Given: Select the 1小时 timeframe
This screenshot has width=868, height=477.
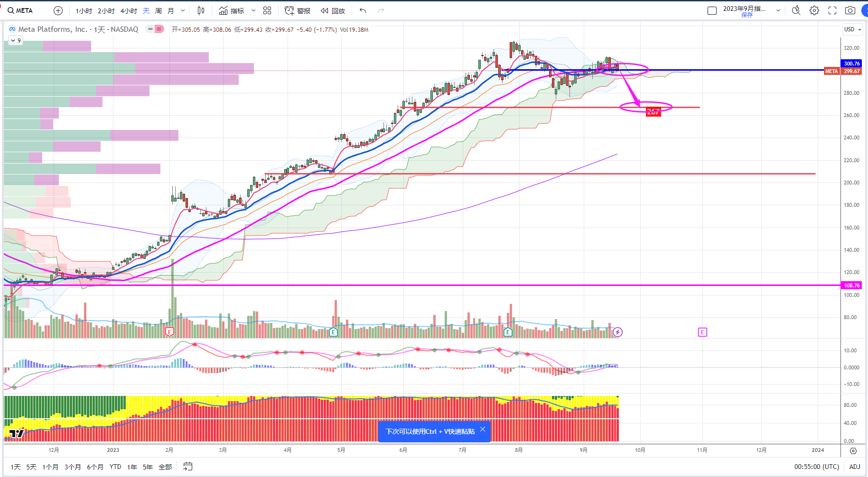Looking at the screenshot, I should [x=84, y=10].
